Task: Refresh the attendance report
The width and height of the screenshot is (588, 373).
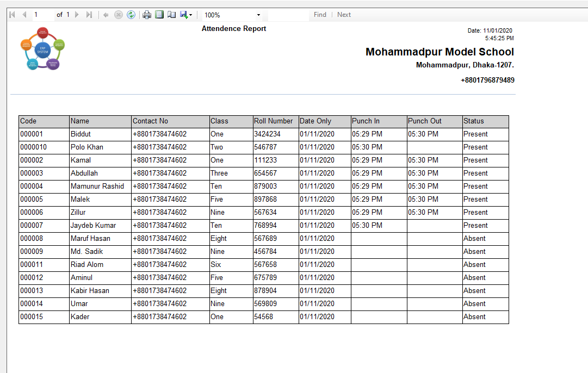Action: [x=131, y=15]
